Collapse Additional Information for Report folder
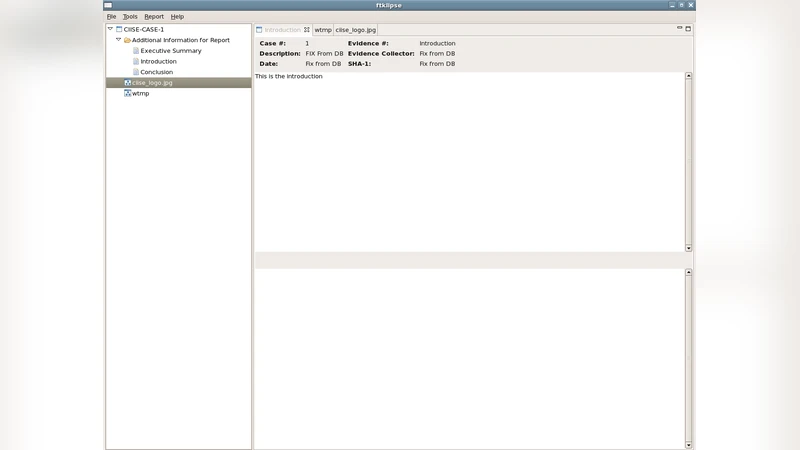Image resolution: width=800 pixels, height=450 pixels. (118, 40)
